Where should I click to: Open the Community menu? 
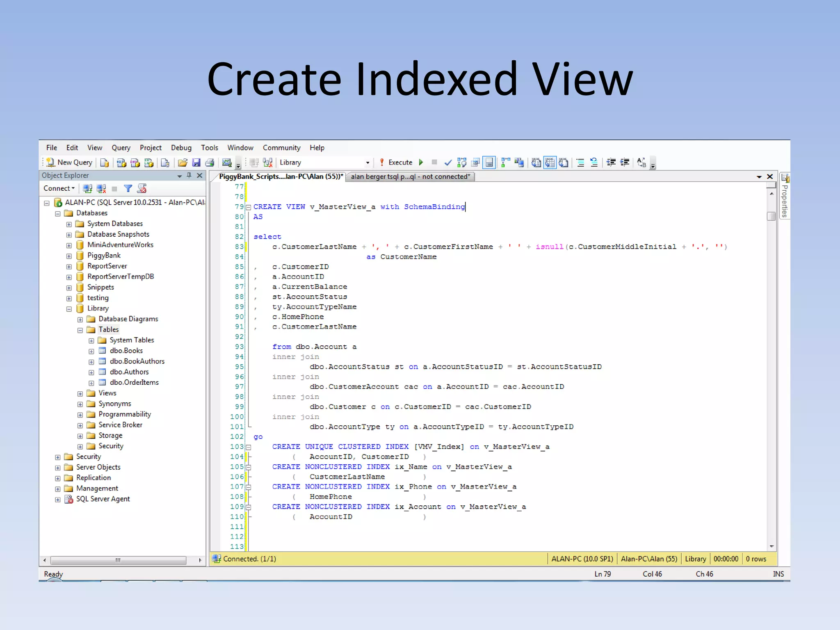pyautogui.click(x=282, y=148)
